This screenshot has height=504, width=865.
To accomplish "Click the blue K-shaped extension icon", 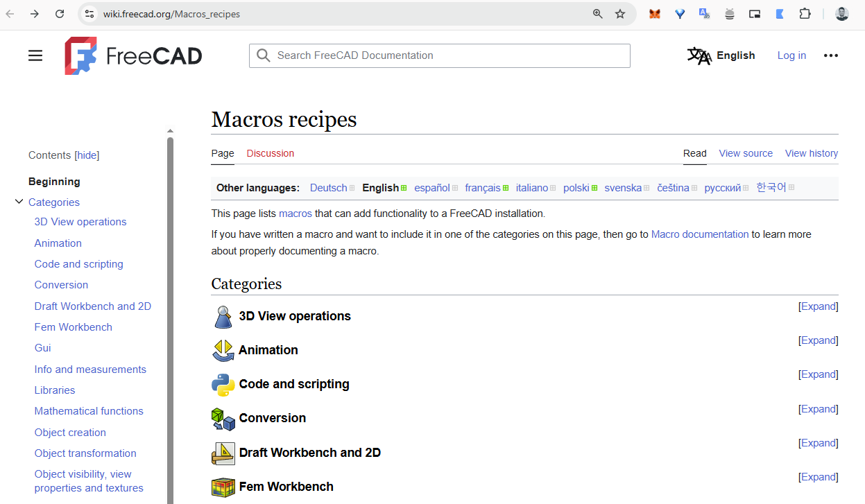I will coord(780,14).
